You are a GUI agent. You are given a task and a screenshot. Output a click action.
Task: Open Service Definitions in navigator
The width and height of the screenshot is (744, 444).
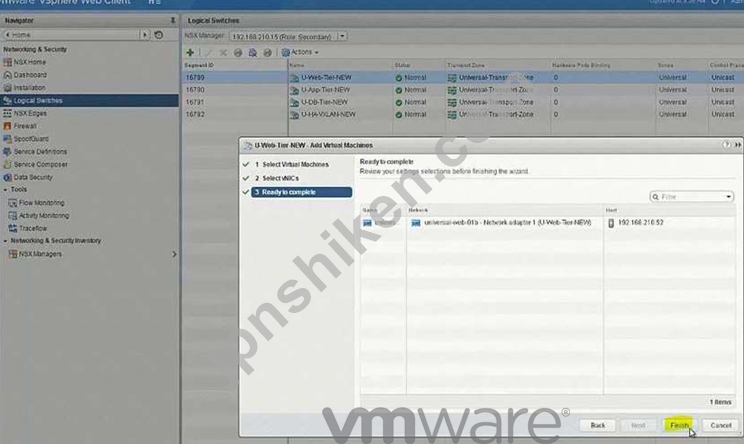[40, 152]
